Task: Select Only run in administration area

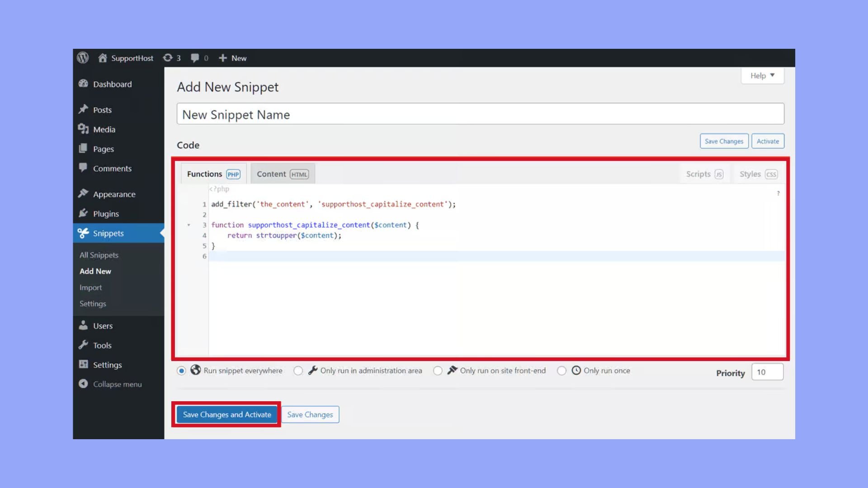Action: click(298, 371)
